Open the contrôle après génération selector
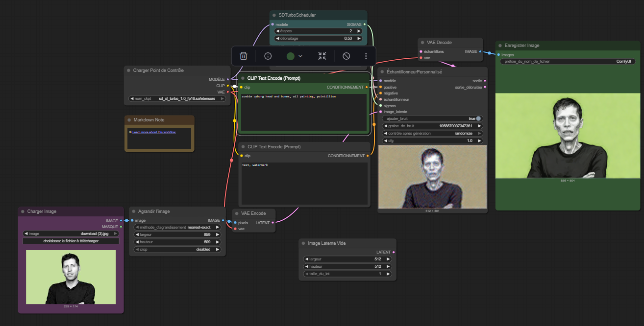The width and height of the screenshot is (644, 326). 432,133
